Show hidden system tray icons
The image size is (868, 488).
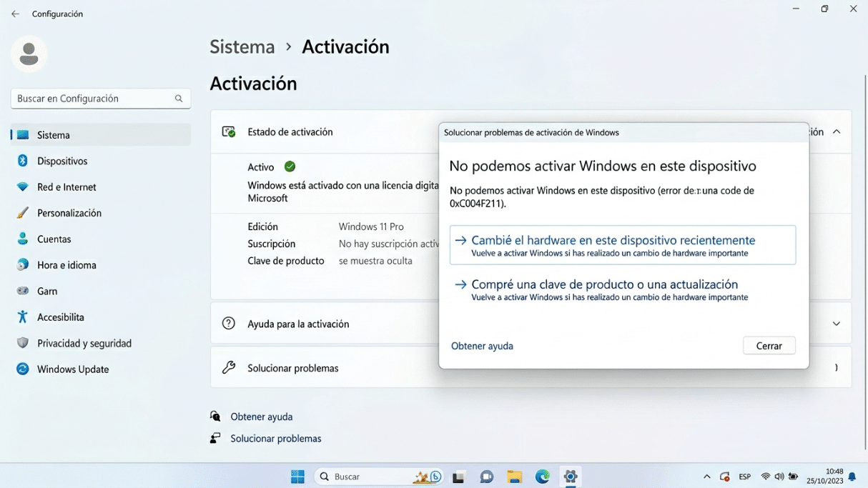707,477
